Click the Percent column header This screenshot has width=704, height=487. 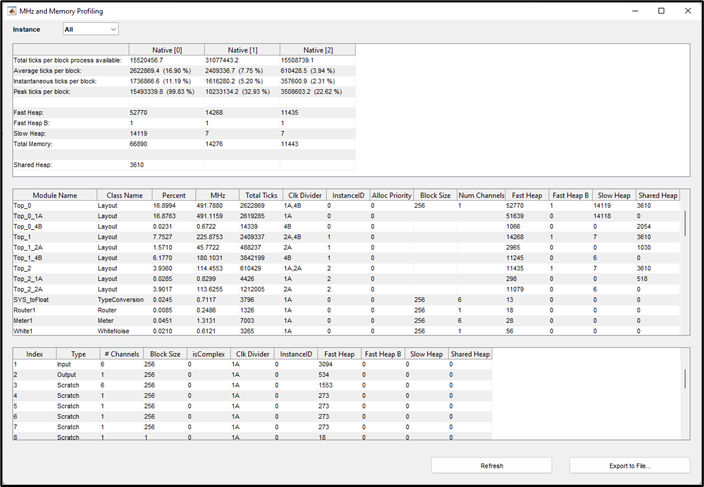point(174,195)
